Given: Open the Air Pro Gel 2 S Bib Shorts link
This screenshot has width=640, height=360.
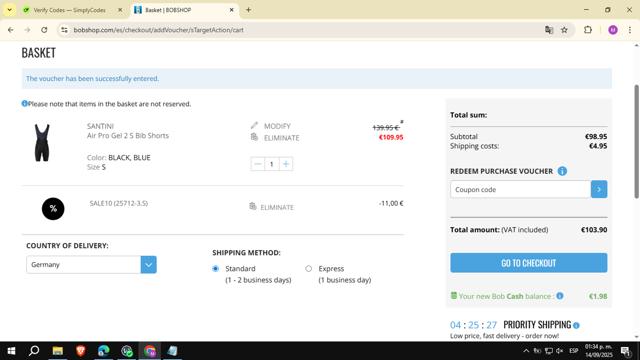Looking at the screenshot, I should tap(128, 136).
